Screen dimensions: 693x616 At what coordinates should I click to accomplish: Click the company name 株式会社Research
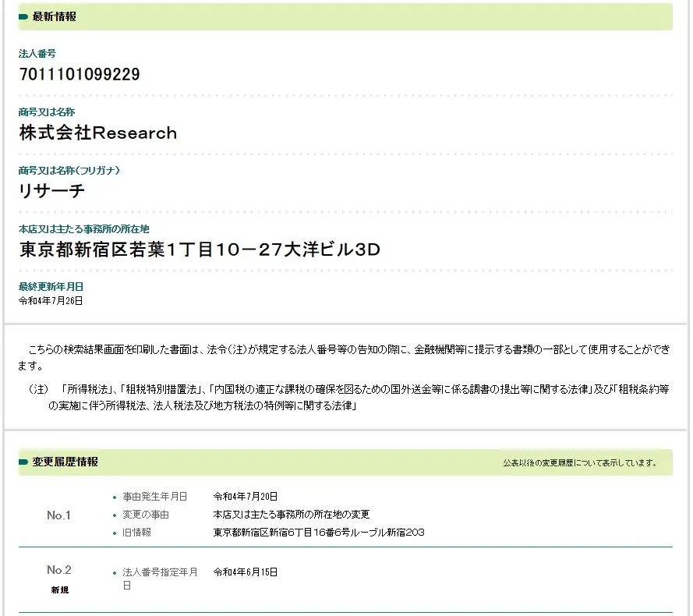tap(98, 133)
